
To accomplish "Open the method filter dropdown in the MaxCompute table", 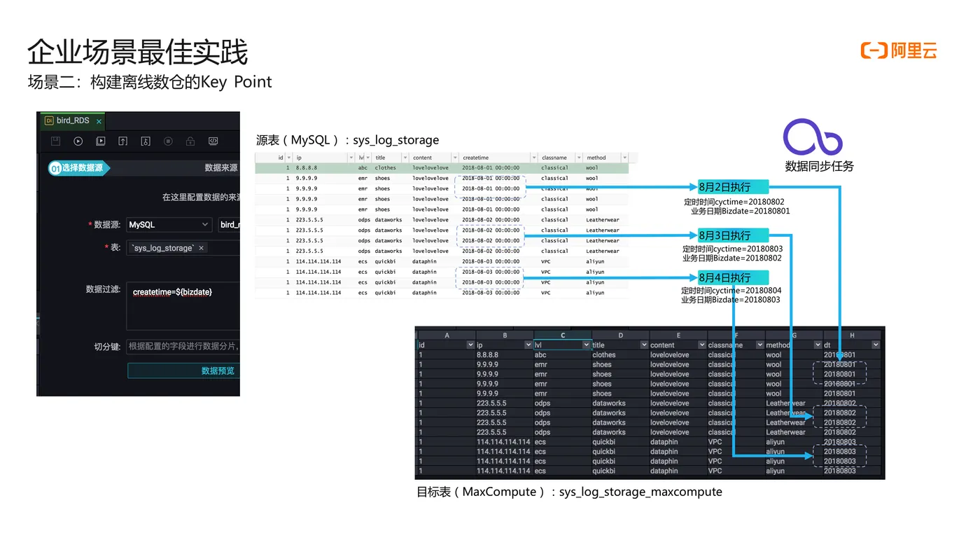I will [x=818, y=345].
